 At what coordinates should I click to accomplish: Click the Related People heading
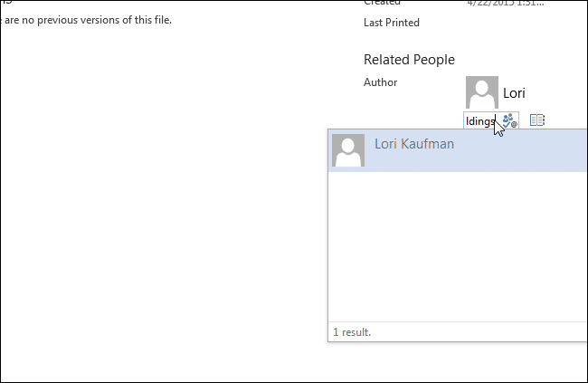click(409, 60)
